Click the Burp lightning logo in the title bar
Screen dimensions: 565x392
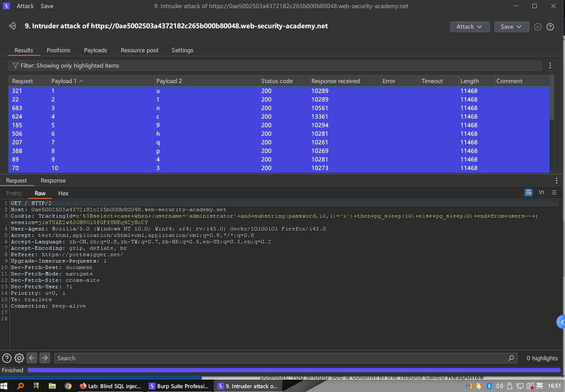[x=6, y=6]
